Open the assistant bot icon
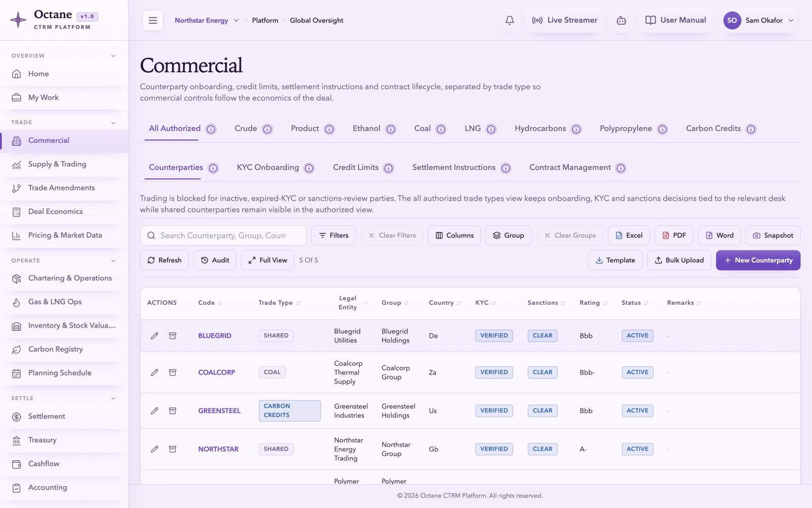Image resolution: width=812 pixels, height=508 pixels. pyautogui.click(x=621, y=20)
